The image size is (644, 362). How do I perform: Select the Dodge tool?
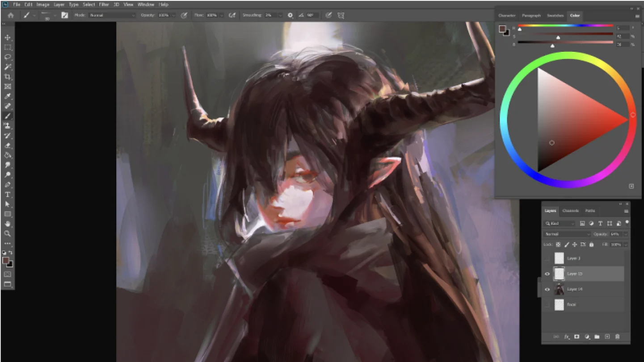(x=8, y=175)
